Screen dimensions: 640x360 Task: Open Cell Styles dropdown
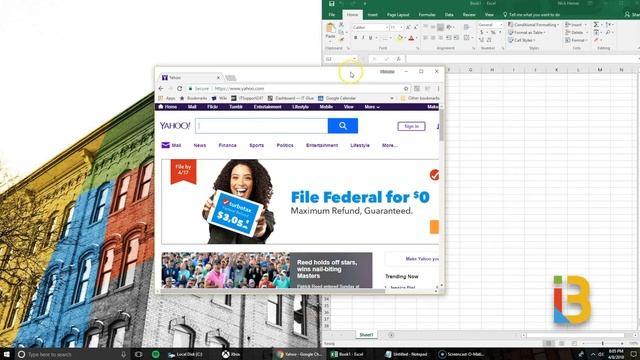click(521, 40)
